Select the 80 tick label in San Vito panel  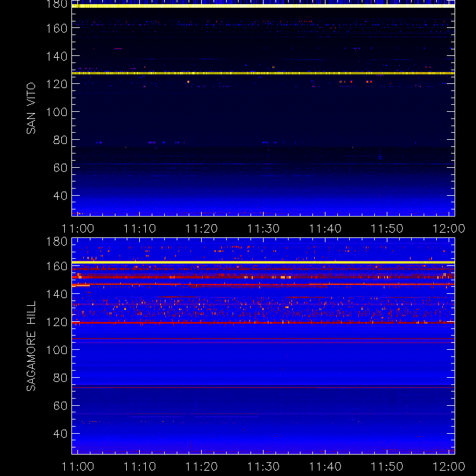point(60,140)
